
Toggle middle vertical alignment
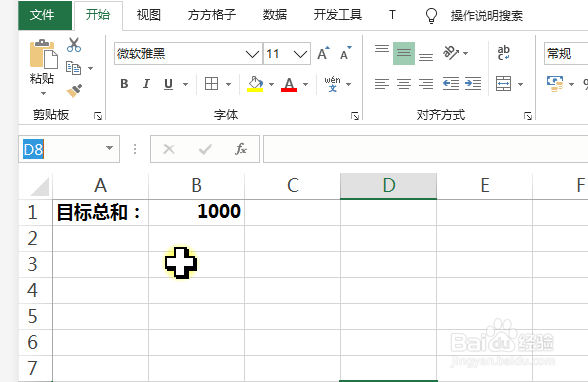point(404,53)
